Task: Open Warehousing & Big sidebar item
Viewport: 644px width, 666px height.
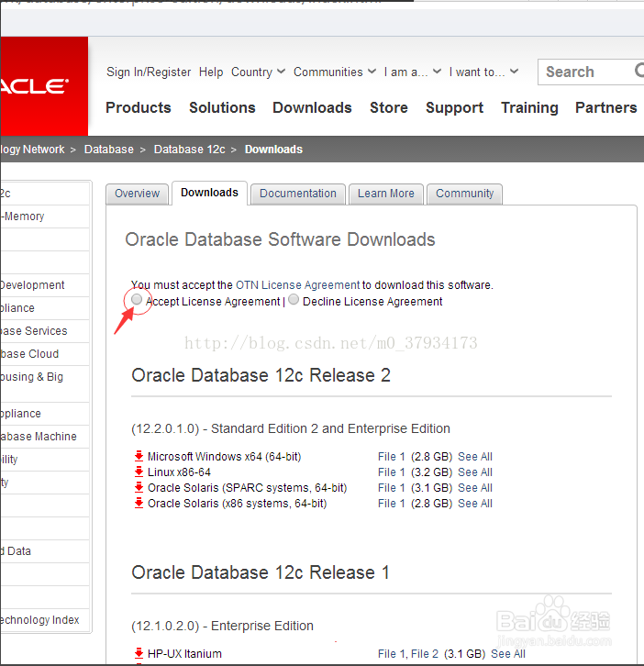Action: (45, 383)
